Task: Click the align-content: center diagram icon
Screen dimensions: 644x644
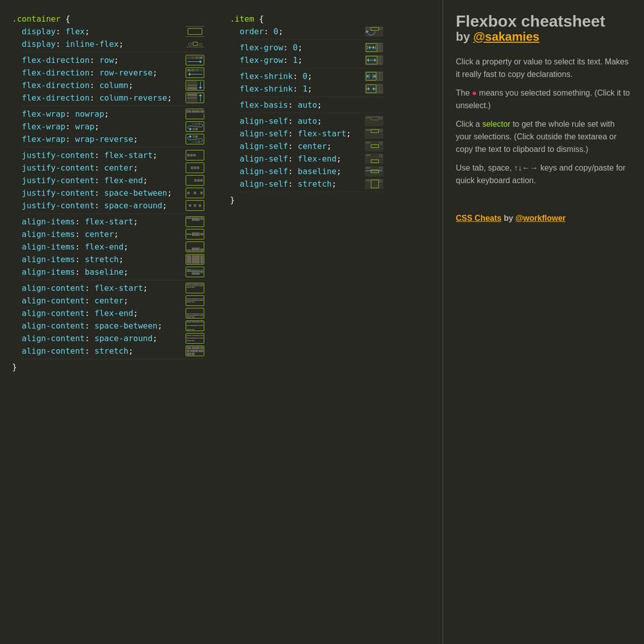Action: [x=194, y=301]
